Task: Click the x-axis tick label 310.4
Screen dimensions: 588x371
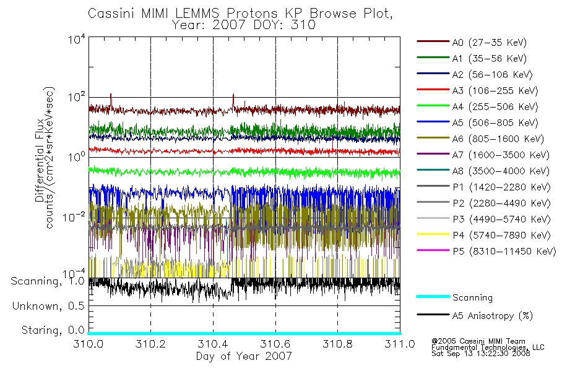Action: pyautogui.click(x=213, y=344)
